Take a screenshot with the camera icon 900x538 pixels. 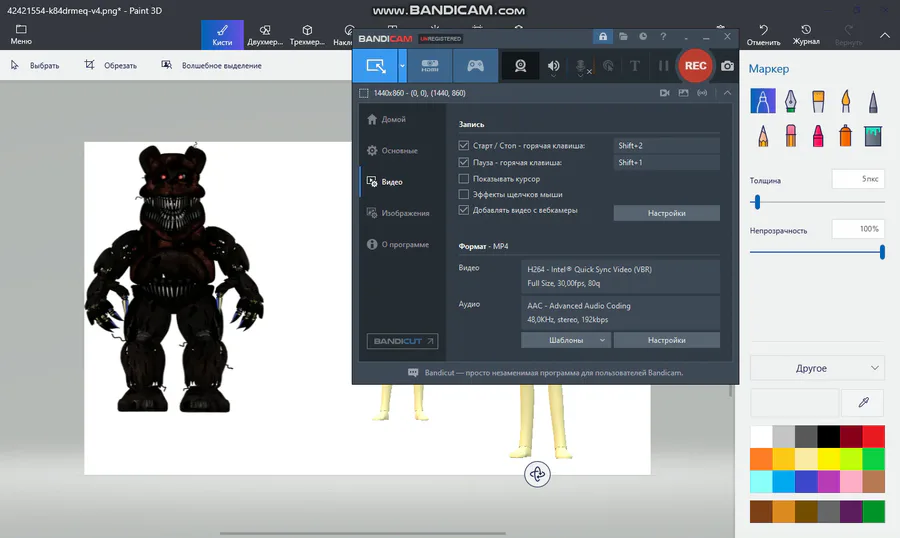pos(727,66)
